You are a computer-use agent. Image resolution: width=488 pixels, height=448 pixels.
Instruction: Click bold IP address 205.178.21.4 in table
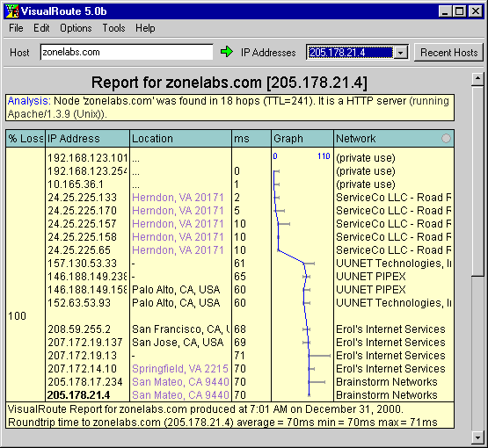79,394
